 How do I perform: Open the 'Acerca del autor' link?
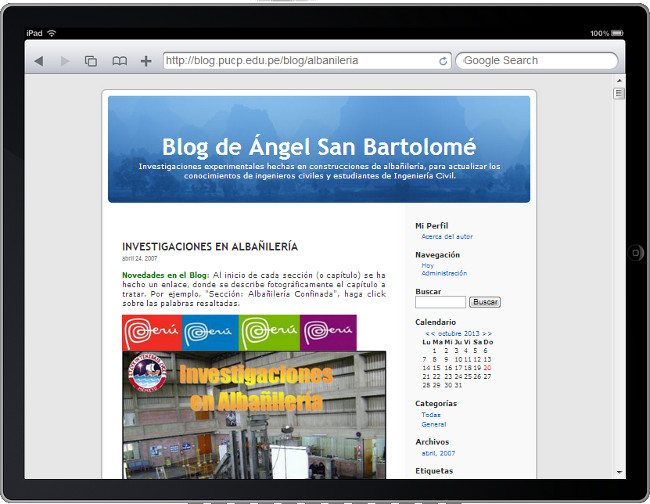[x=447, y=237]
